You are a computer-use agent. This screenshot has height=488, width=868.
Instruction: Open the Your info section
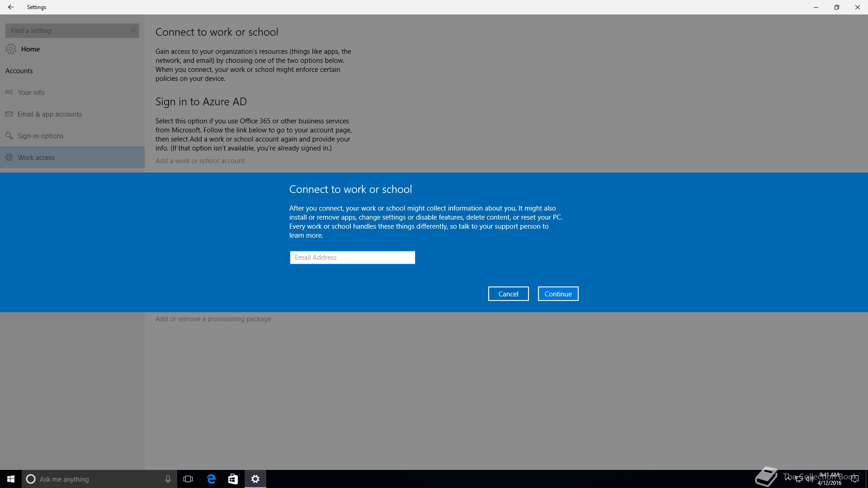tap(31, 92)
